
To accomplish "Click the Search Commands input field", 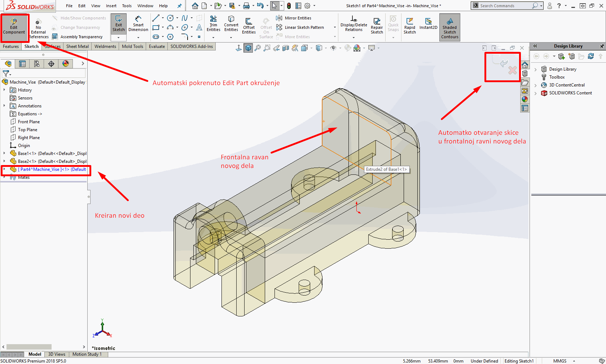I will click(505, 6).
